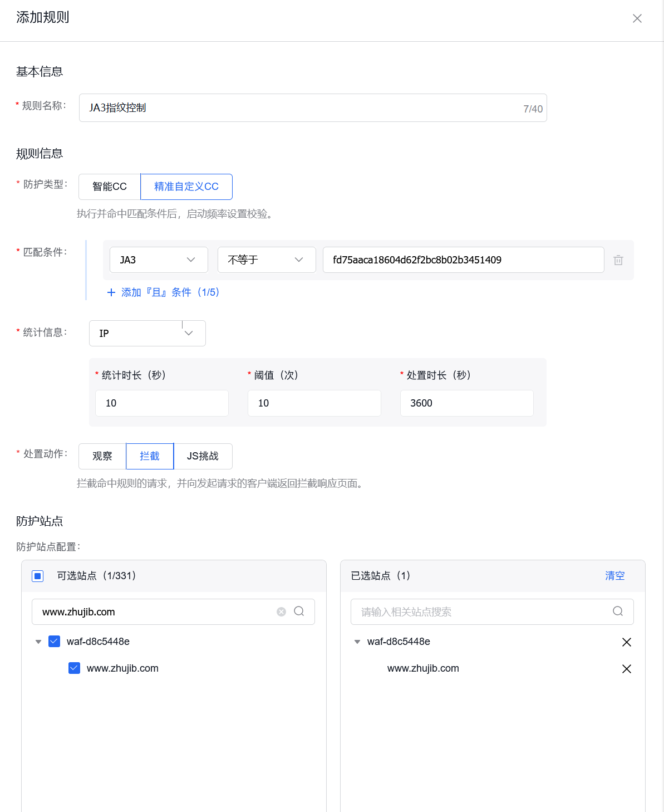Delete the JA3 match condition row
Viewport: 664px width, 812px height.
pyautogui.click(x=618, y=260)
